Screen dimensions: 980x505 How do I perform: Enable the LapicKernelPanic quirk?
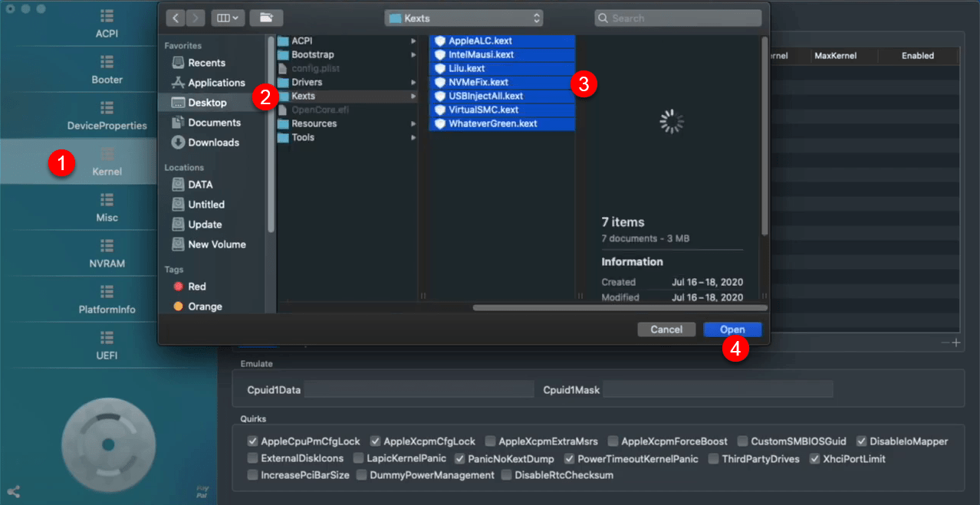tap(359, 459)
